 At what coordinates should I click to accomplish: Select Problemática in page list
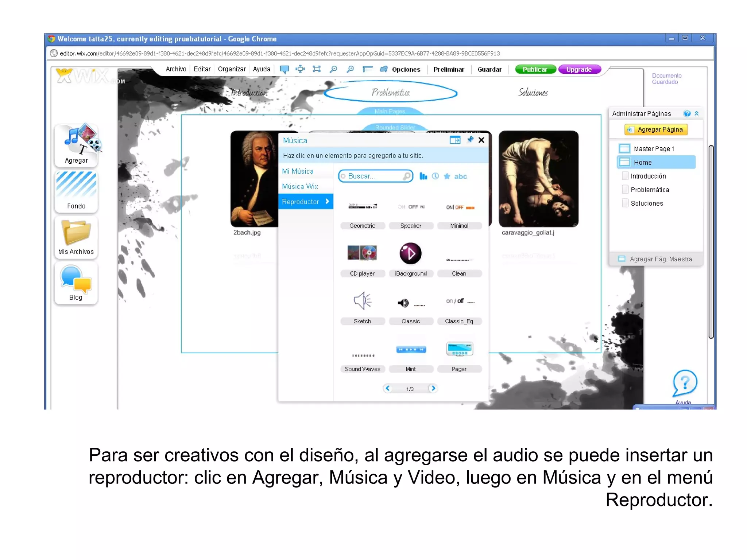point(650,190)
